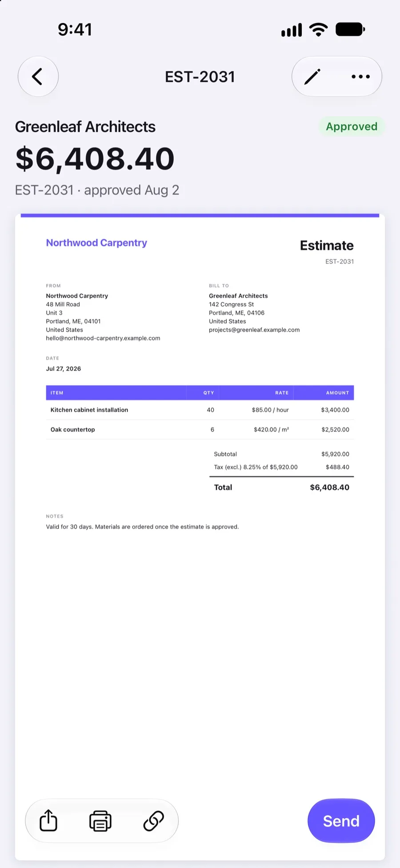This screenshot has height=868, width=400.
Task: Tap the 'Jul 27, 2026' date
Action: pos(64,369)
